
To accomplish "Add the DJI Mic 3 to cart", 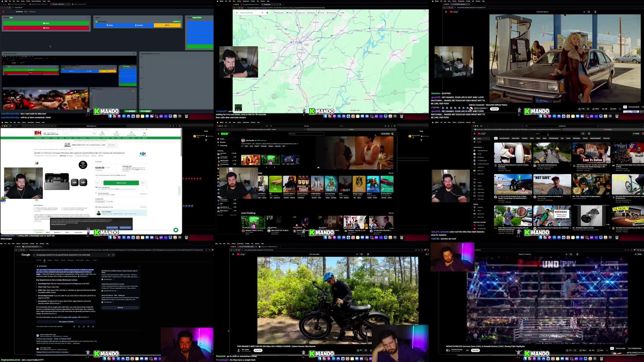I will (122, 183).
